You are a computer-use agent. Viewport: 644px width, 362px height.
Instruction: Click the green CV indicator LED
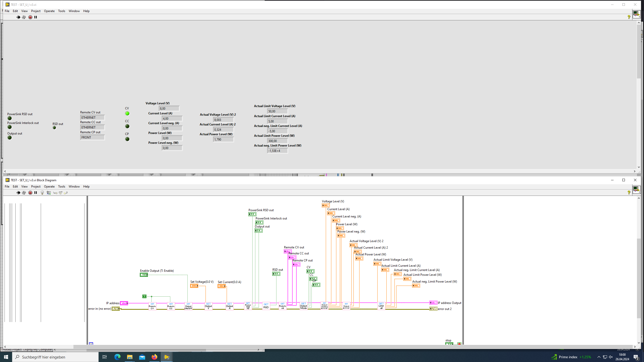coord(127,114)
